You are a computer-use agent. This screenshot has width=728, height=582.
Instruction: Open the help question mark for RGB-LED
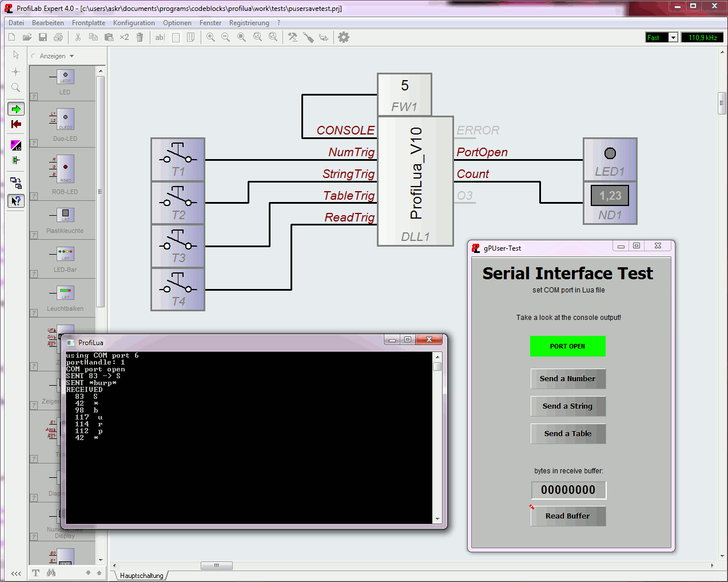[x=34, y=196]
